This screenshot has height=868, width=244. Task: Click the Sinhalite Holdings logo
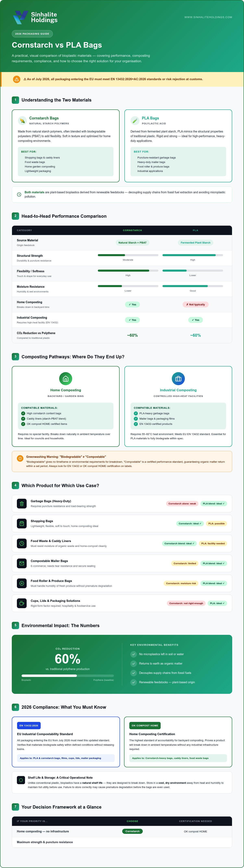(35, 17)
